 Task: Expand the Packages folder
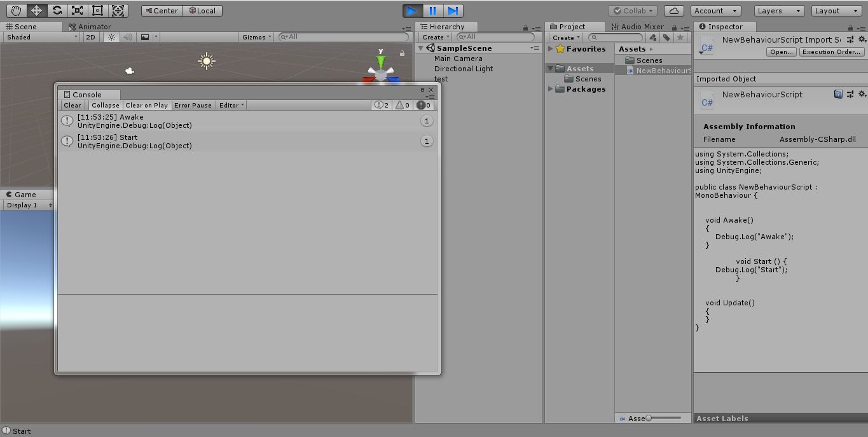551,89
